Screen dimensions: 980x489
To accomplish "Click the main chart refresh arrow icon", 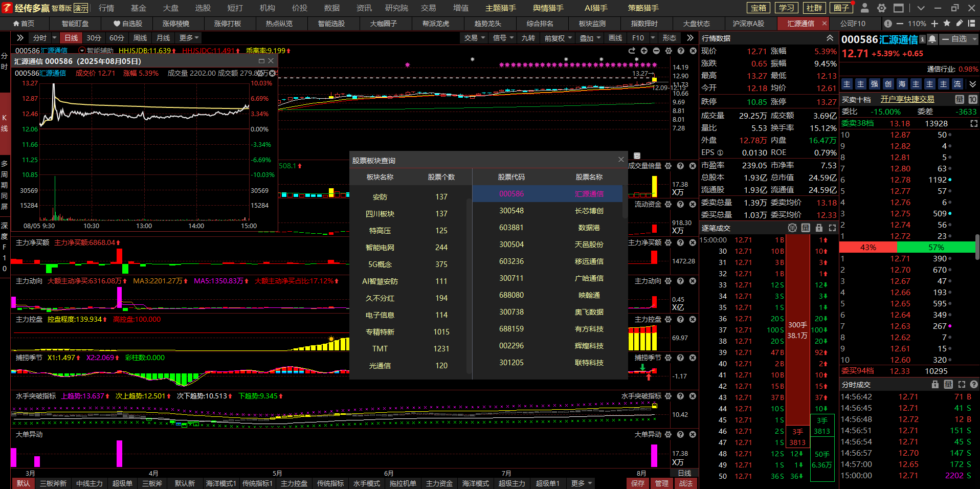I will tap(632, 51).
